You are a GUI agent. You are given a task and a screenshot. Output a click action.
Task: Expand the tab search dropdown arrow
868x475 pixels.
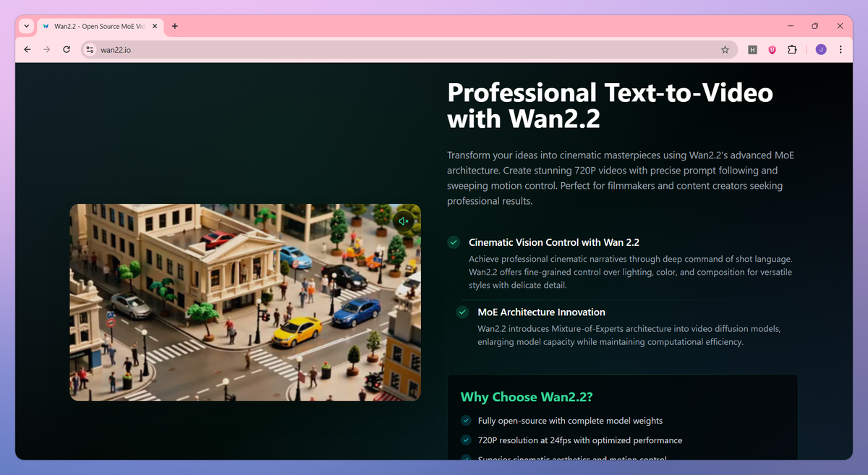[x=26, y=26]
